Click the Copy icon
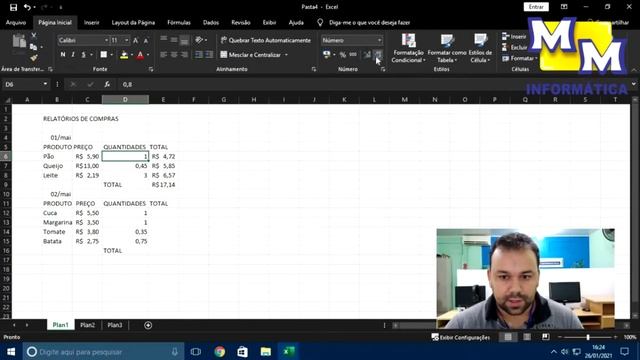The image size is (640, 360). (34, 47)
